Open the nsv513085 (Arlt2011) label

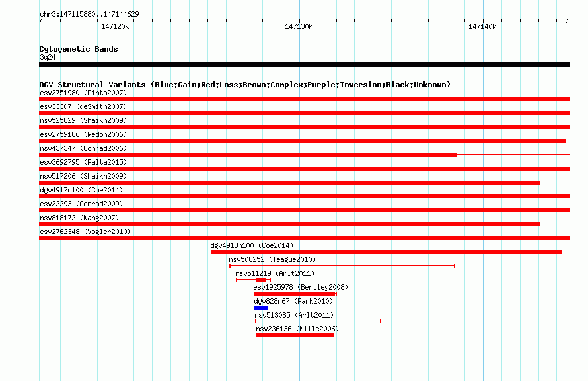tap(294, 315)
